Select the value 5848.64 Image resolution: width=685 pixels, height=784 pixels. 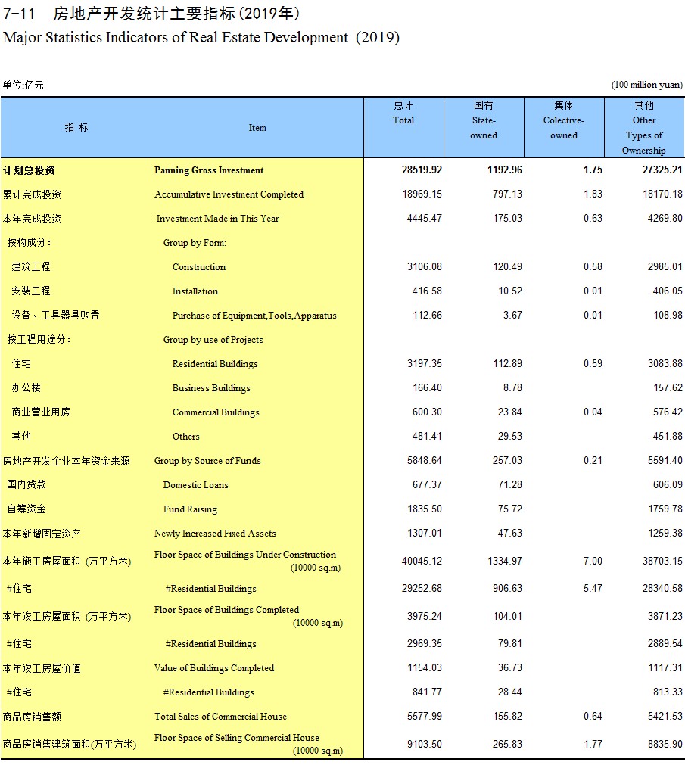425,461
